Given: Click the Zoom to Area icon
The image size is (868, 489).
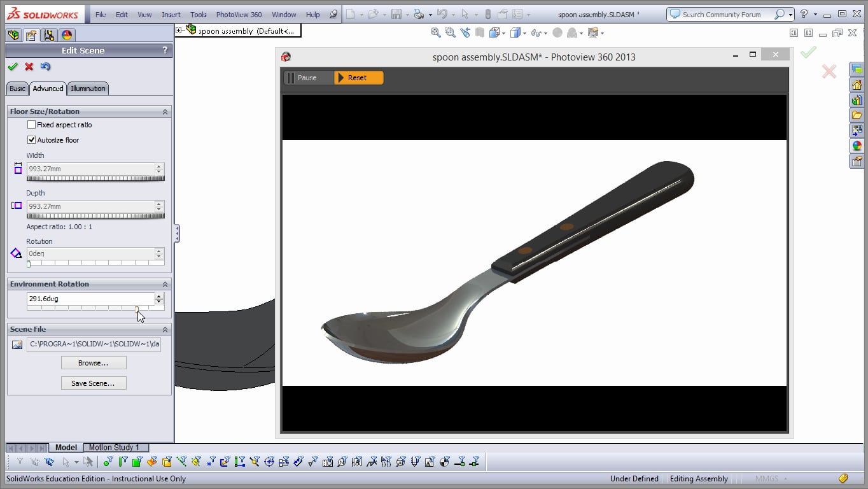Looking at the screenshot, I should tap(451, 32).
